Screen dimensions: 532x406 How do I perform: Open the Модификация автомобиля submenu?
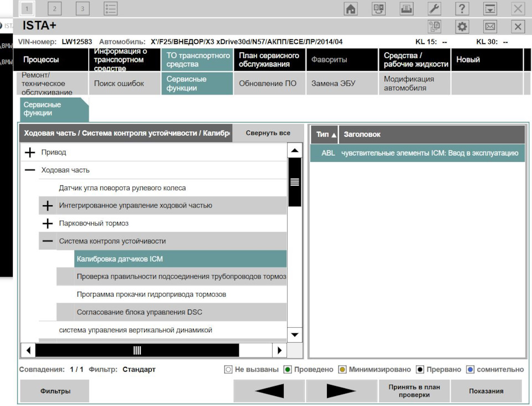click(415, 84)
